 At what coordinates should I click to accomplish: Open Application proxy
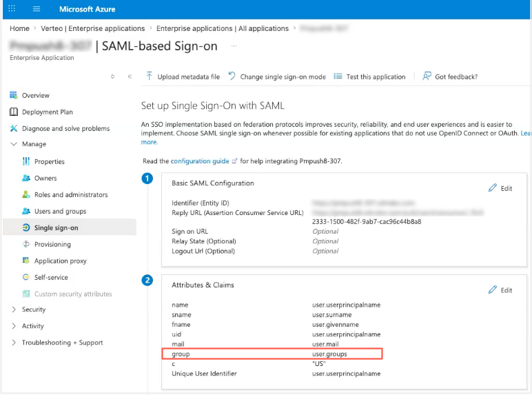(x=61, y=261)
